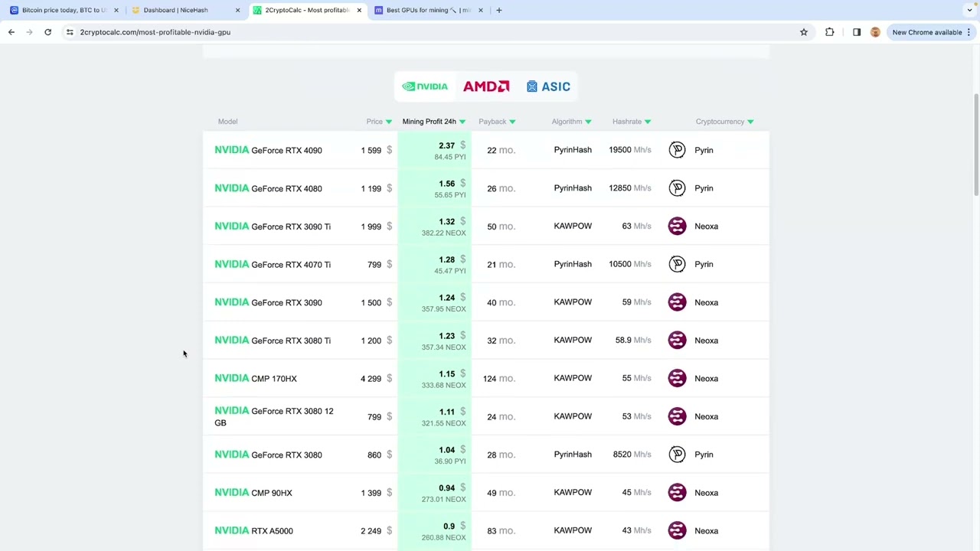Open the Chrome profile avatar
Image resolution: width=980 pixels, height=551 pixels.
click(875, 32)
